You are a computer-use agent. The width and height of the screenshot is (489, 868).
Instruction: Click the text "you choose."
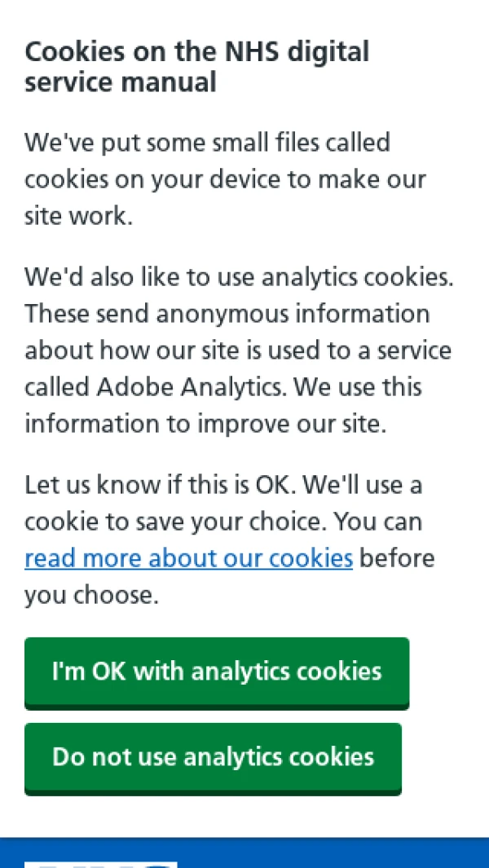pos(90,595)
